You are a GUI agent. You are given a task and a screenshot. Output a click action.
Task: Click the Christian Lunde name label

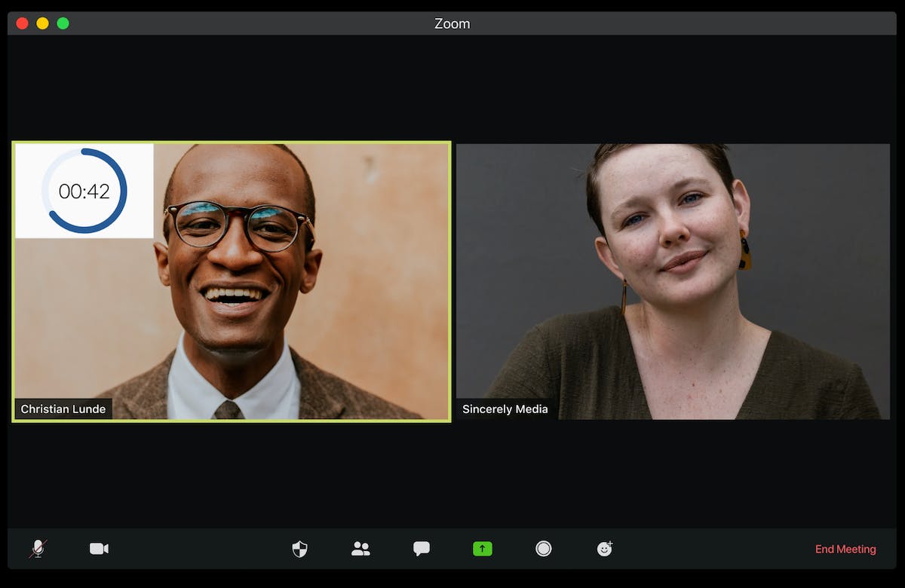click(x=63, y=409)
